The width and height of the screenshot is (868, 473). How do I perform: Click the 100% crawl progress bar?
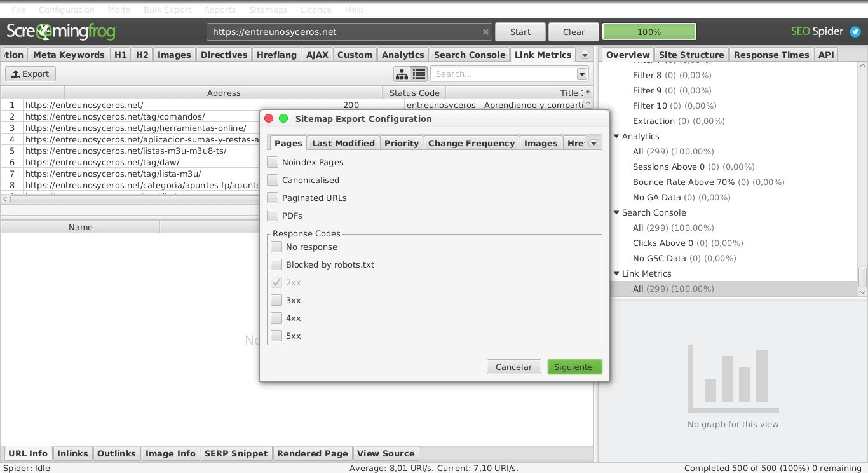(x=649, y=32)
